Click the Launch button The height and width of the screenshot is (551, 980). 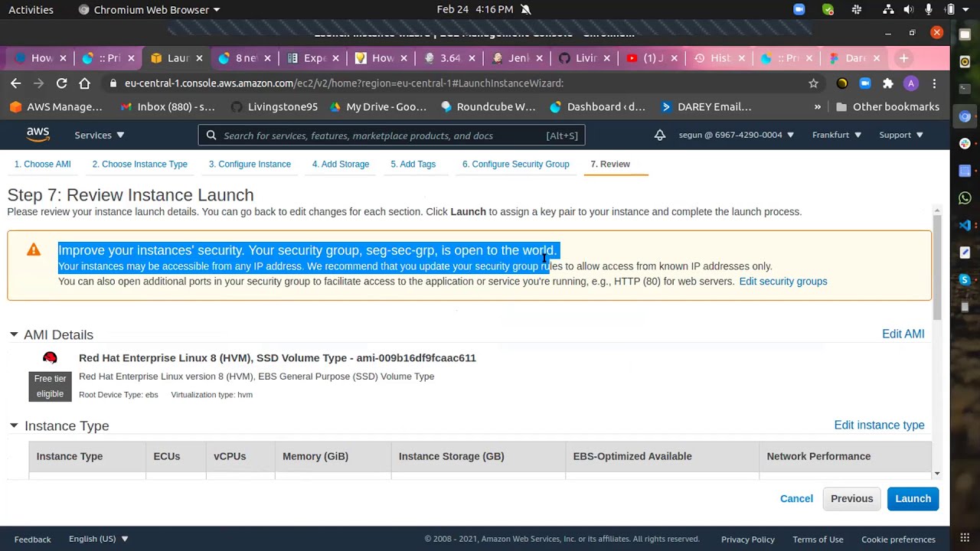click(x=913, y=499)
